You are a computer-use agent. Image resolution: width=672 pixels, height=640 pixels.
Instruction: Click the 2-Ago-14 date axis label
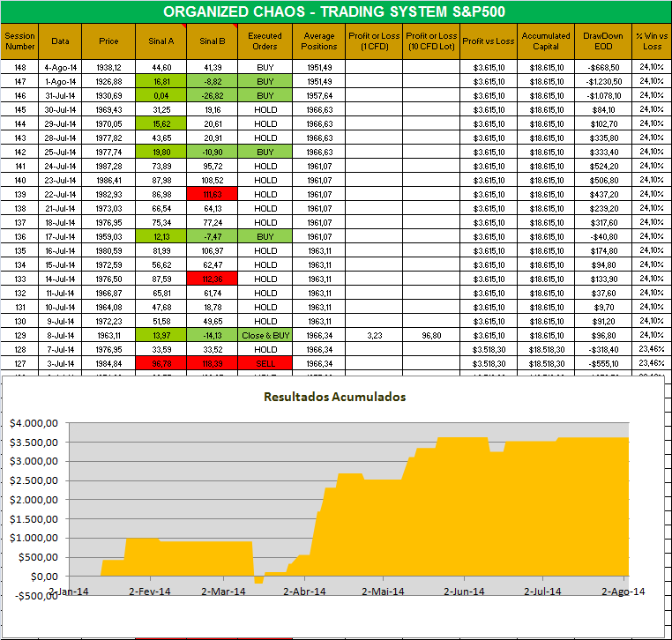coord(623,592)
